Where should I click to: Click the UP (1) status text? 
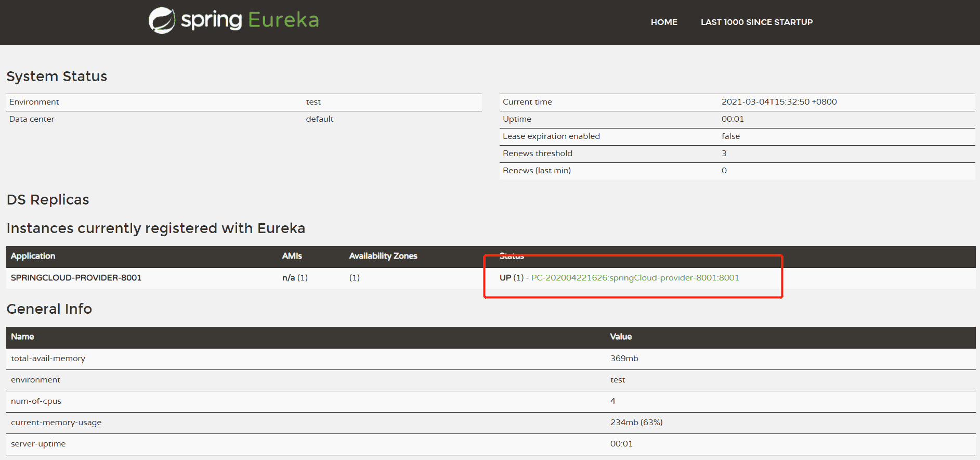pos(512,277)
